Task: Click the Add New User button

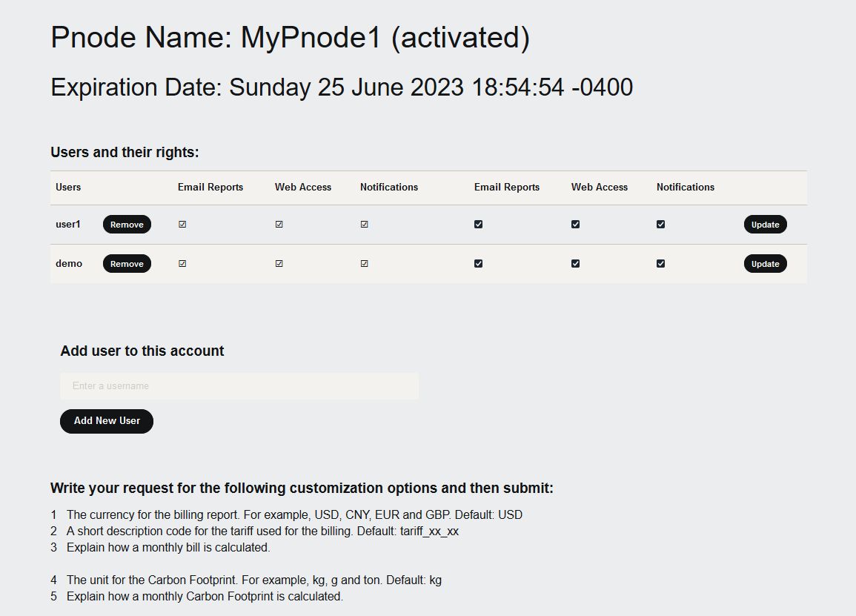Action: click(x=107, y=421)
